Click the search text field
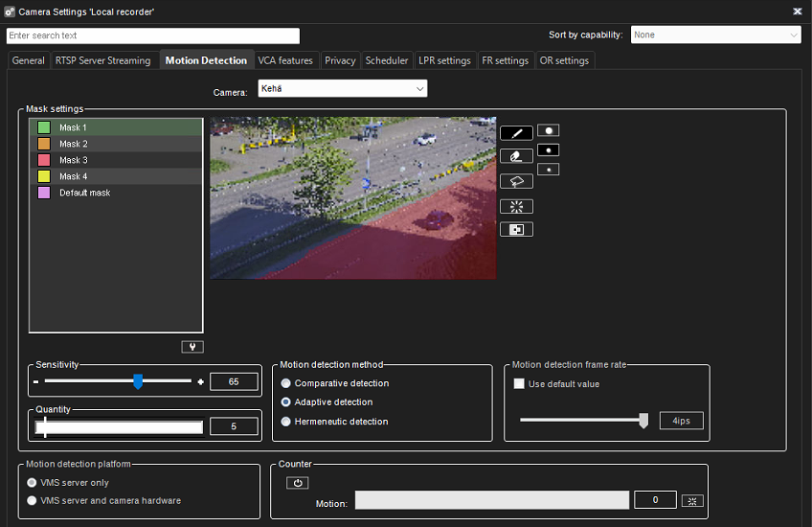The height and width of the screenshot is (527, 812). [153, 35]
